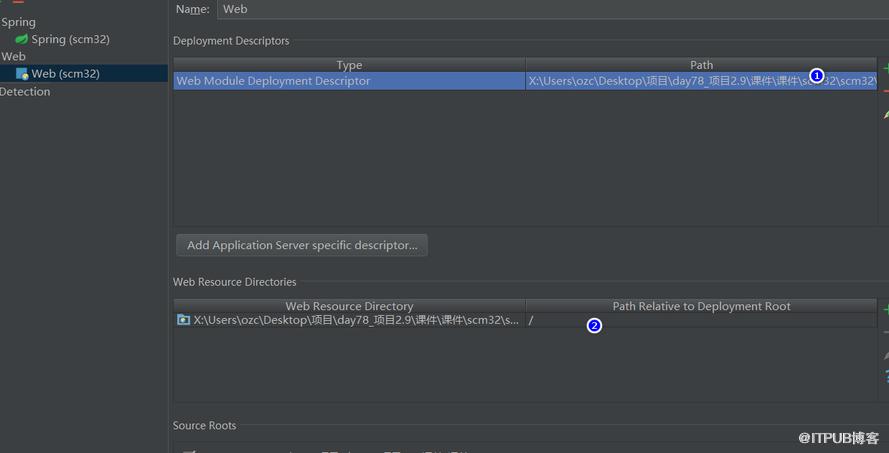Click Path Relative to Deployment Root header

click(x=701, y=306)
